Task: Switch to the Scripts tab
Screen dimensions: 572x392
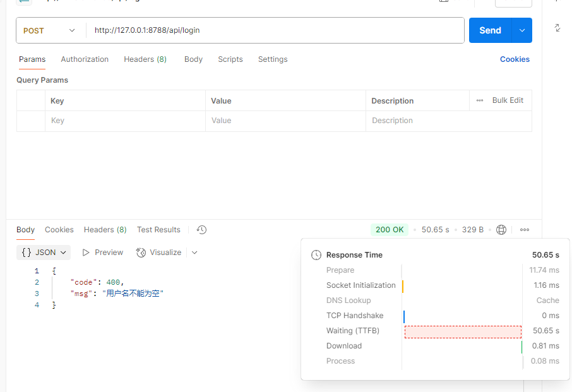Action: [230, 59]
